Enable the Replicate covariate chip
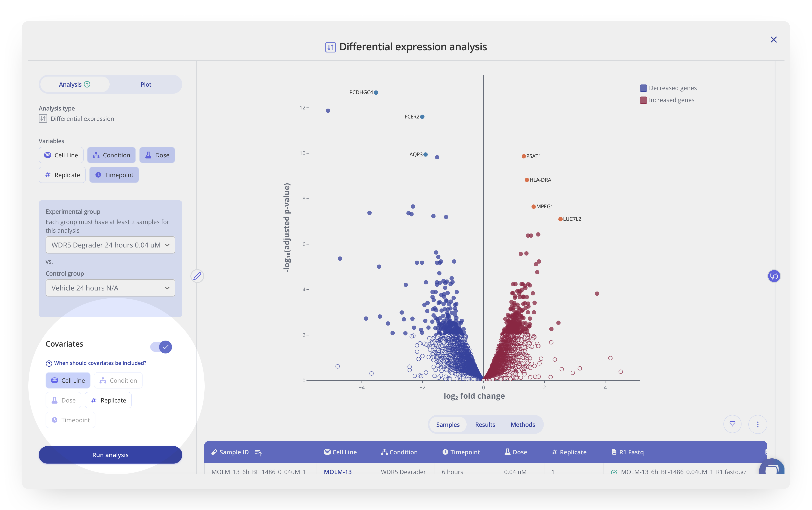This screenshot has width=812, height=510. [x=108, y=400]
